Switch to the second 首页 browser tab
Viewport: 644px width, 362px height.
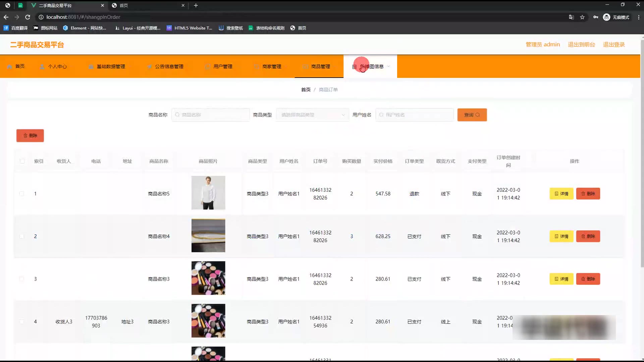click(148, 5)
